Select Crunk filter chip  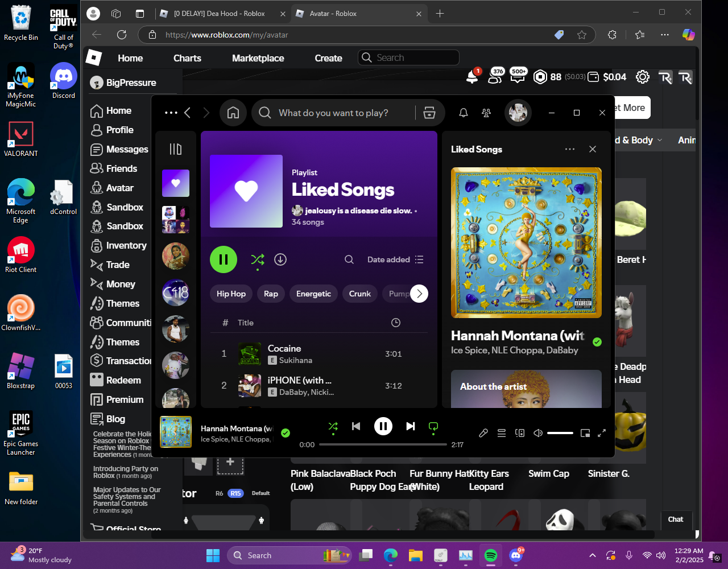(x=360, y=294)
